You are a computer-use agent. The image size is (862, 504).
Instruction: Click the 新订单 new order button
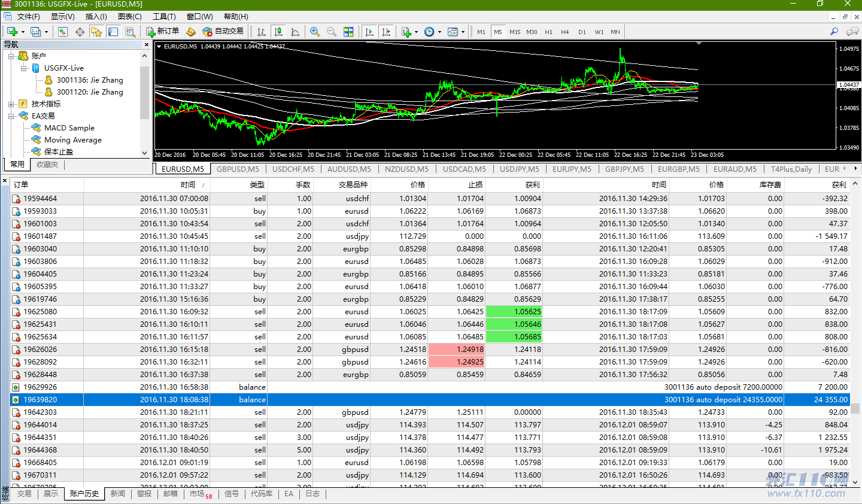coord(162,32)
